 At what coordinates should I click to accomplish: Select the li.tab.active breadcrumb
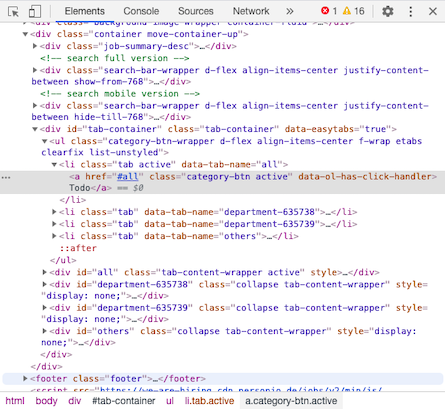[x=209, y=401]
